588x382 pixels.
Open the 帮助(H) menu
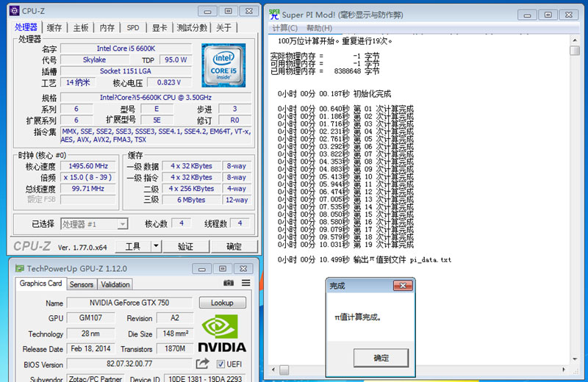pos(319,28)
